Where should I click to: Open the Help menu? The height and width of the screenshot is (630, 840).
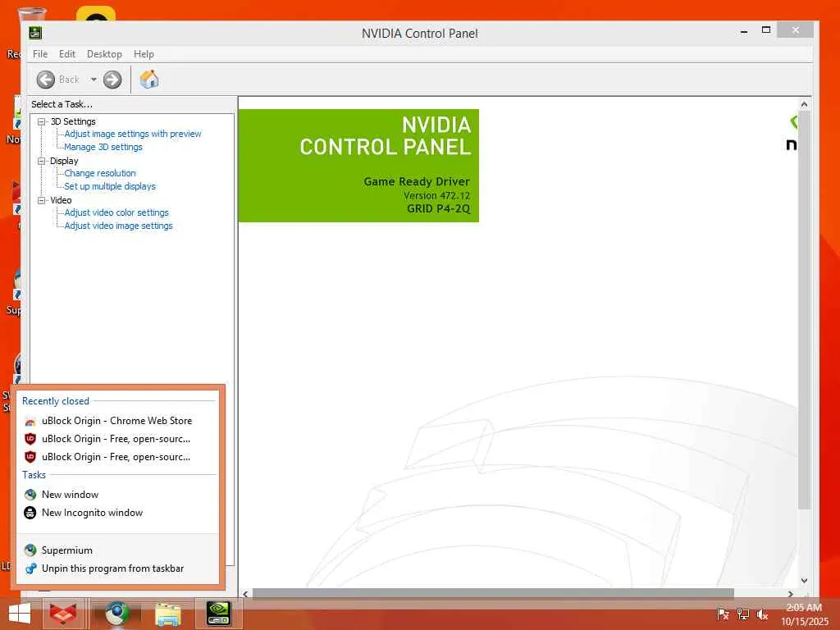(x=144, y=54)
